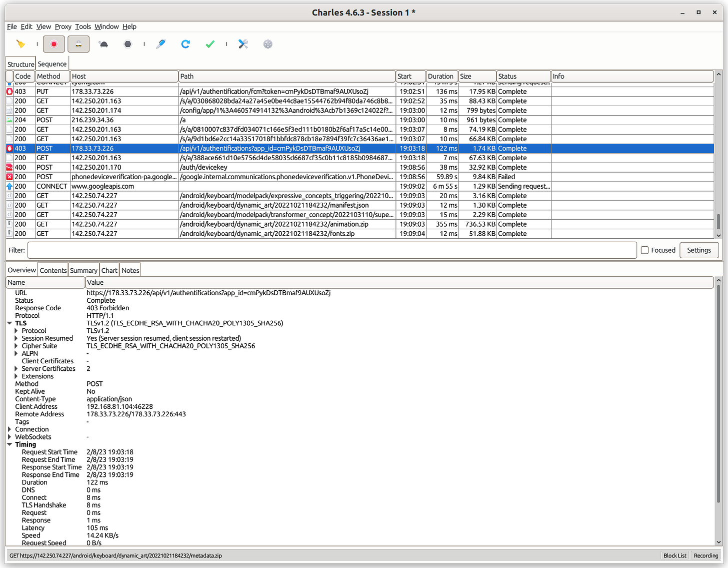Enable the Focused checkbox
This screenshot has height=568, width=728.
point(644,250)
